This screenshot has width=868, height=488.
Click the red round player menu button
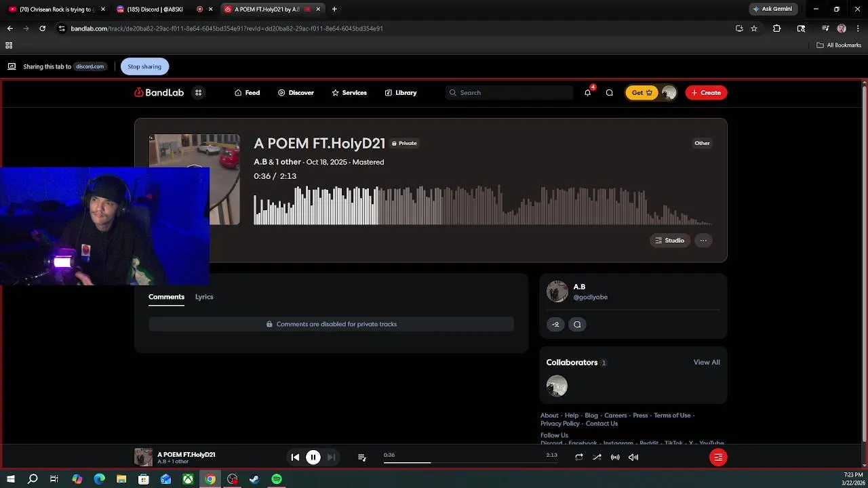pyautogui.click(x=718, y=457)
